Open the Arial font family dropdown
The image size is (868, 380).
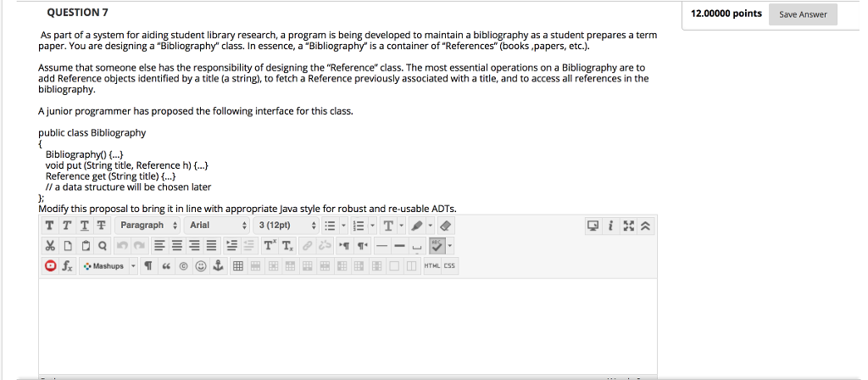(217, 226)
